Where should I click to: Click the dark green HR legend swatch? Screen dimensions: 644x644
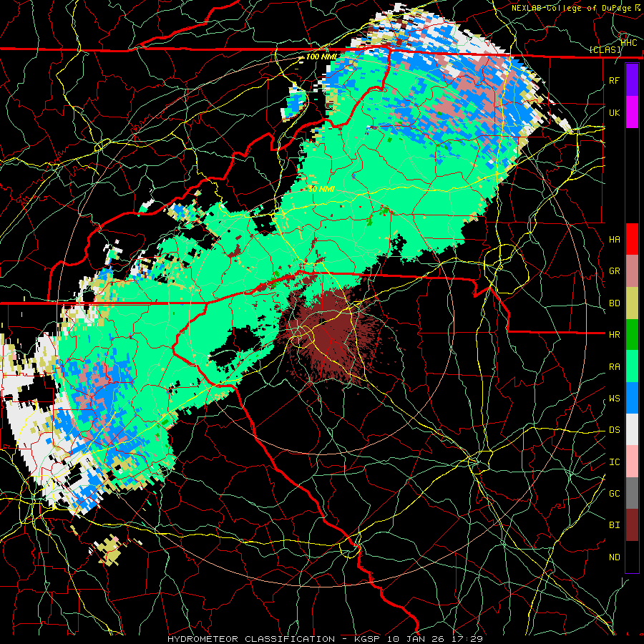[632, 335]
